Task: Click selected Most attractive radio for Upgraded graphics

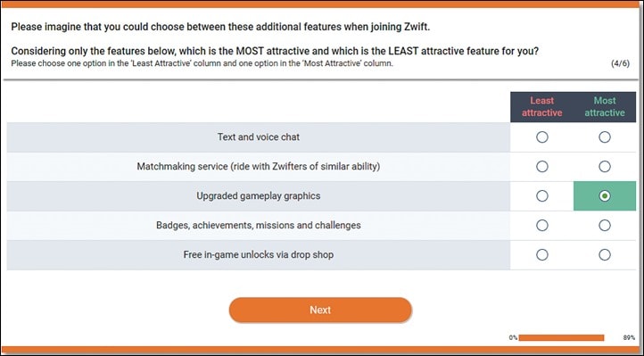Action: coord(604,196)
